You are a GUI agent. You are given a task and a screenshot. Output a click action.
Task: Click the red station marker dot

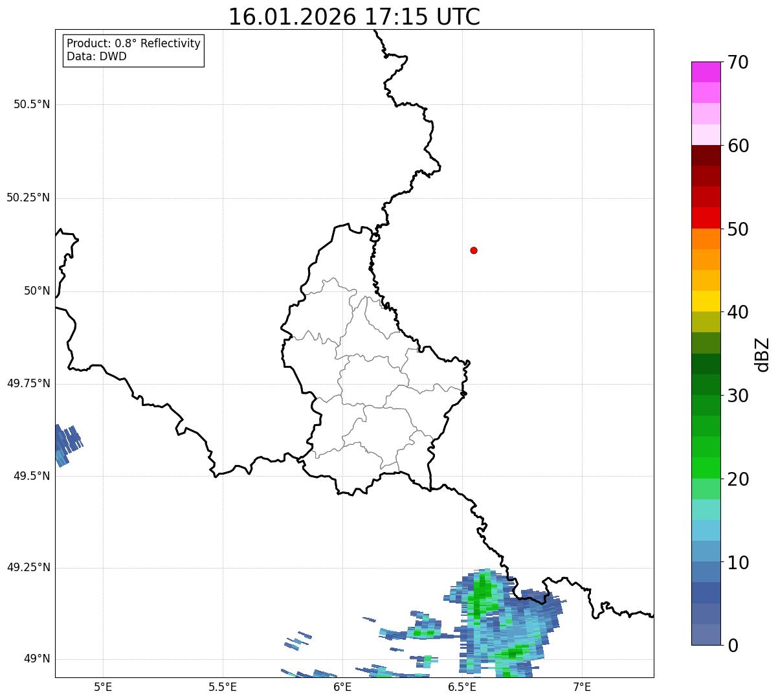tap(474, 250)
